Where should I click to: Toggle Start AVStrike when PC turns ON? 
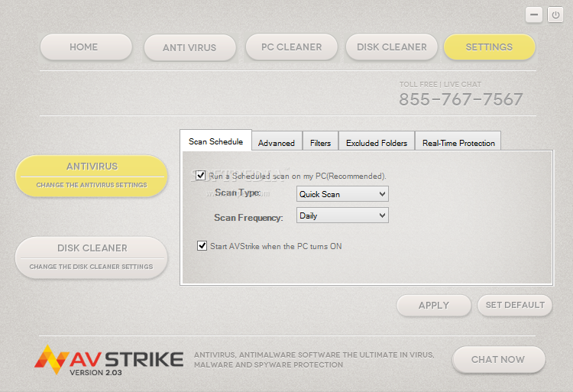click(202, 246)
